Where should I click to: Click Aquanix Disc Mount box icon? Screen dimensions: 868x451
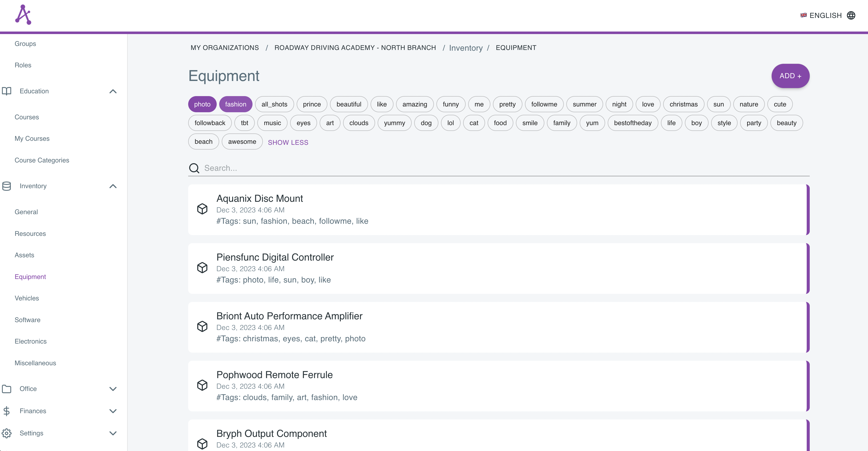(x=202, y=209)
